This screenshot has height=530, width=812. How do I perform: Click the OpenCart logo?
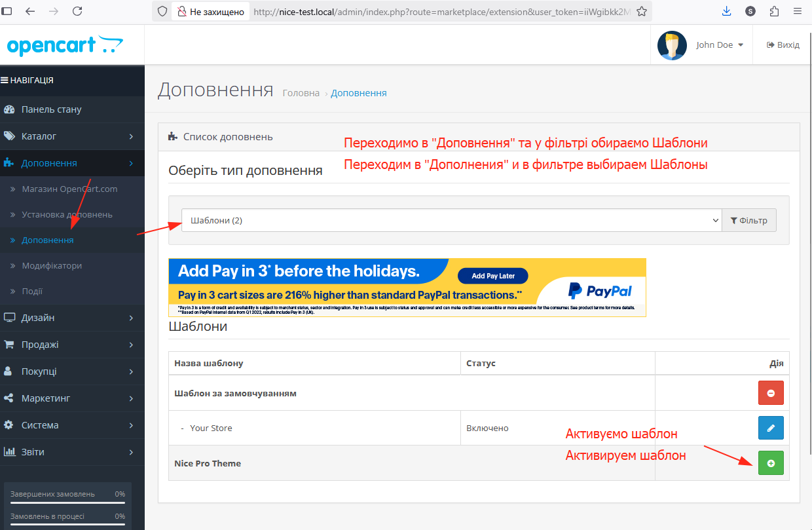pos(65,45)
